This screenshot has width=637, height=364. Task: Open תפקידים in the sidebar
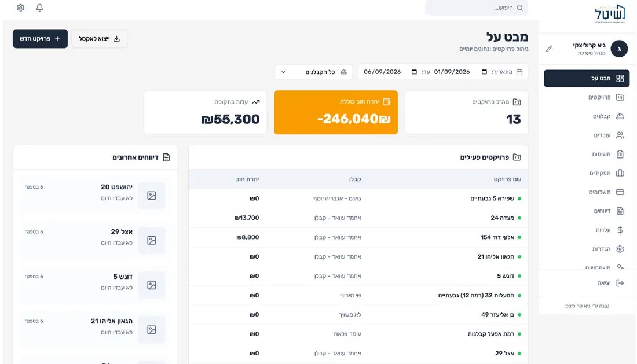587,173
